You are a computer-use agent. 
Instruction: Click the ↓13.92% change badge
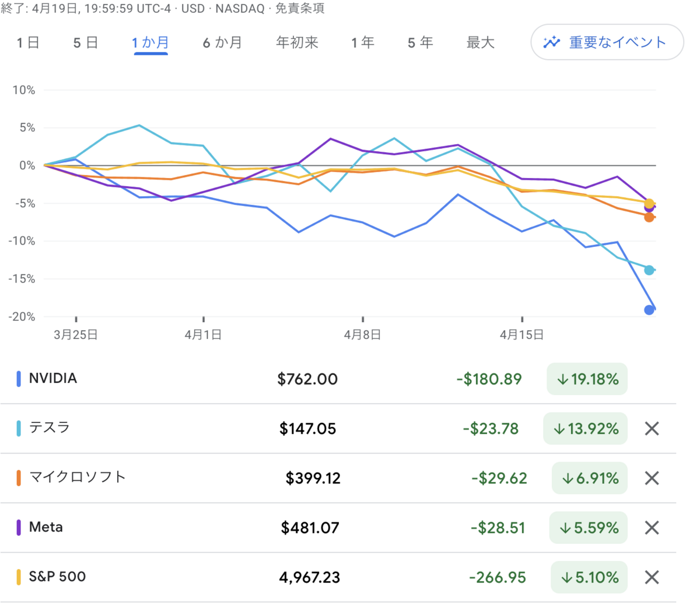click(585, 428)
